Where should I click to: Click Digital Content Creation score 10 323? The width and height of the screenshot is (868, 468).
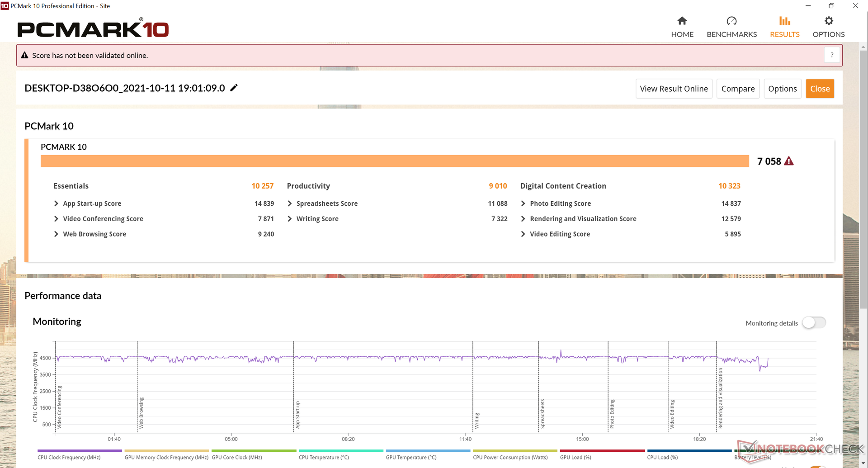tap(729, 186)
